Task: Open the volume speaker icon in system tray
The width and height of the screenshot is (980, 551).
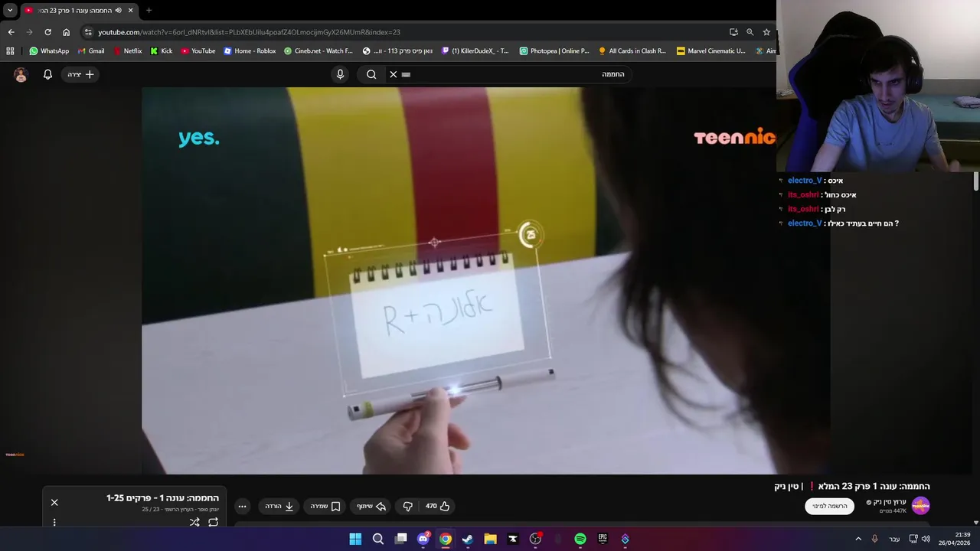Action: point(926,539)
